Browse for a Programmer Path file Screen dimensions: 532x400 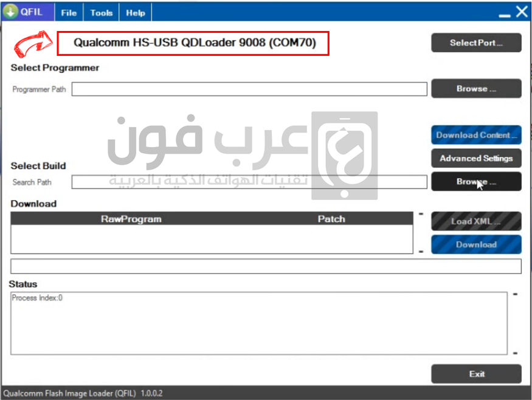click(476, 89)
